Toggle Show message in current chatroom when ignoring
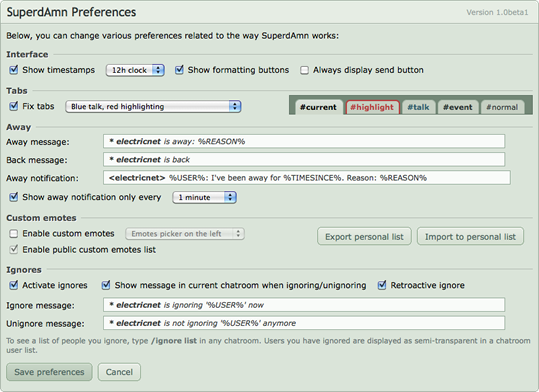The image size is (539, 392). tap(106, 285)
